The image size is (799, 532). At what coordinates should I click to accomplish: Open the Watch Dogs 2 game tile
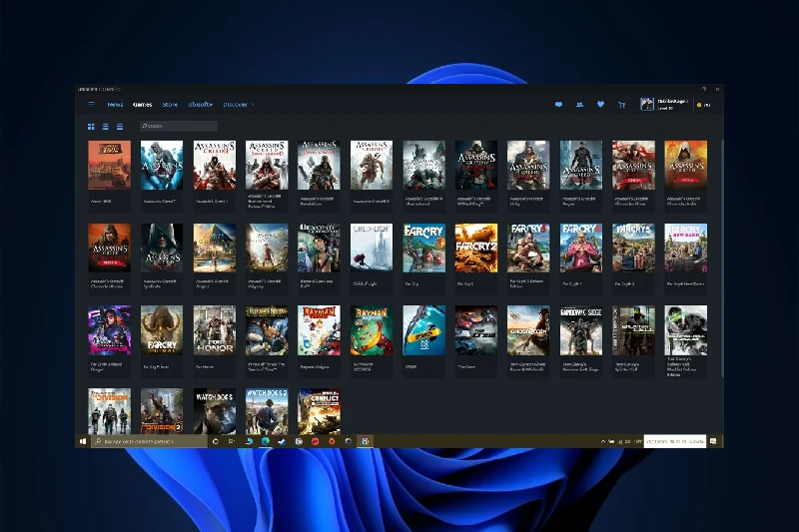click(x=267, y=410)
